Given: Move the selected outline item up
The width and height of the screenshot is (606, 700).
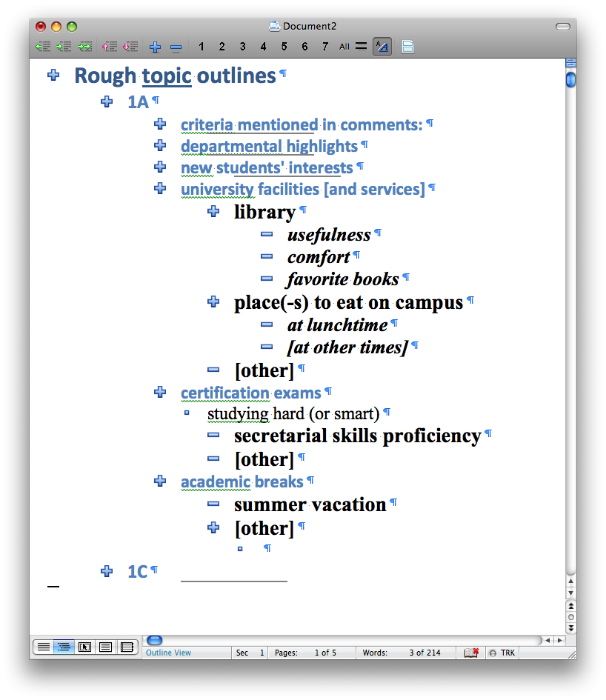Looking at the screenshot, I should (110, 46).
